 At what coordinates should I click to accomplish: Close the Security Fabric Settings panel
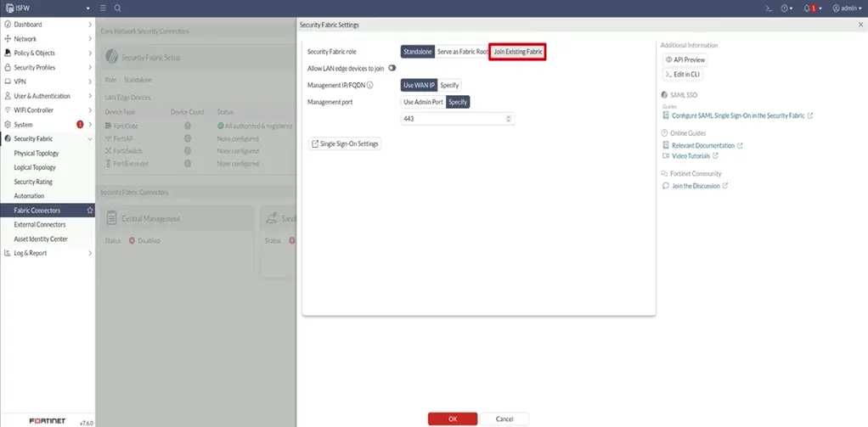(861, 25)
